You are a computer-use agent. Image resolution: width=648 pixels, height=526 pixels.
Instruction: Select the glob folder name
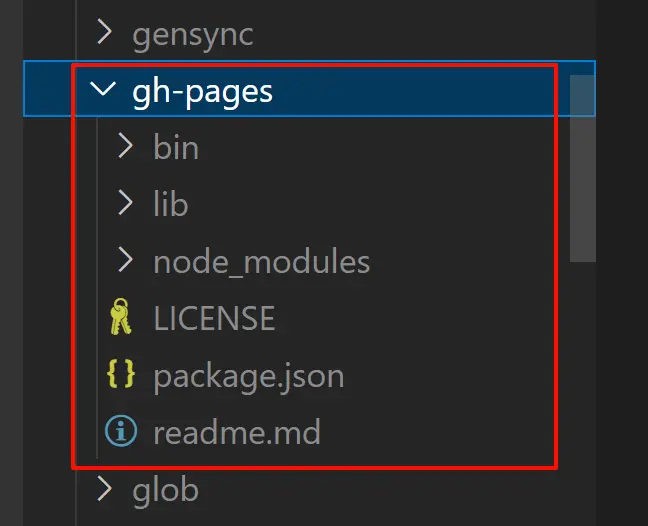click(x=166, y=491)
